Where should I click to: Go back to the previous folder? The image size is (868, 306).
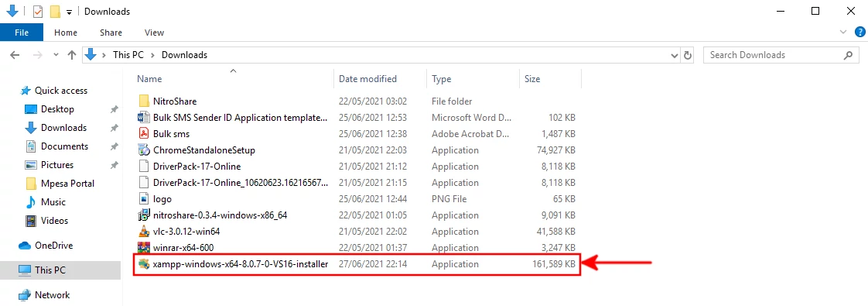[15, 55]
